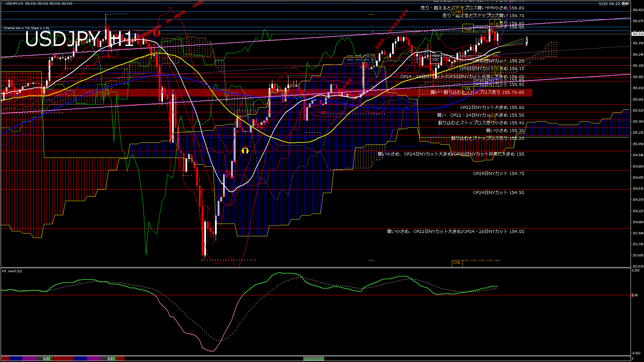This screenshot has height=362, width=644.
Task: Click the current price tag 156.510
Action: (x=637, y=34)
